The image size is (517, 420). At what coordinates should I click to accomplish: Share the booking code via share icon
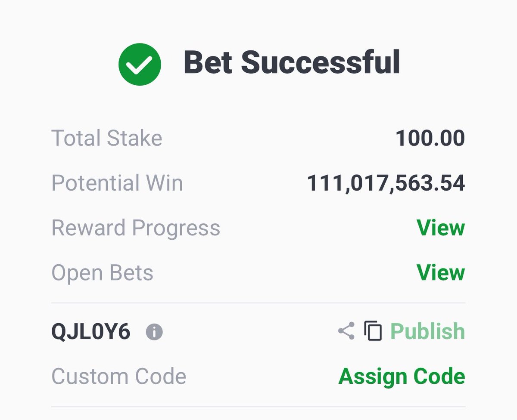[x=346, y=331]
